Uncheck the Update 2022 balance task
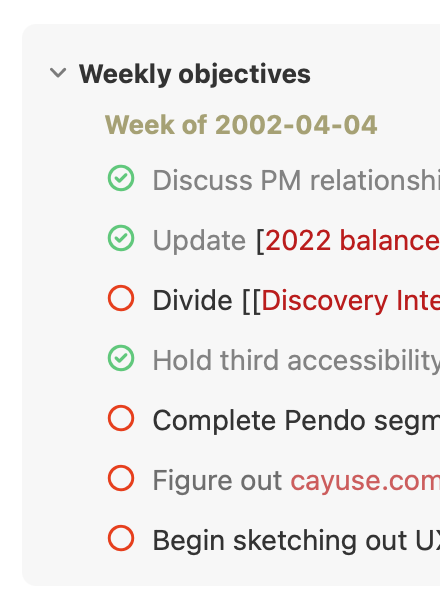This screenshot has height=608, width=440. pos(121,238)
